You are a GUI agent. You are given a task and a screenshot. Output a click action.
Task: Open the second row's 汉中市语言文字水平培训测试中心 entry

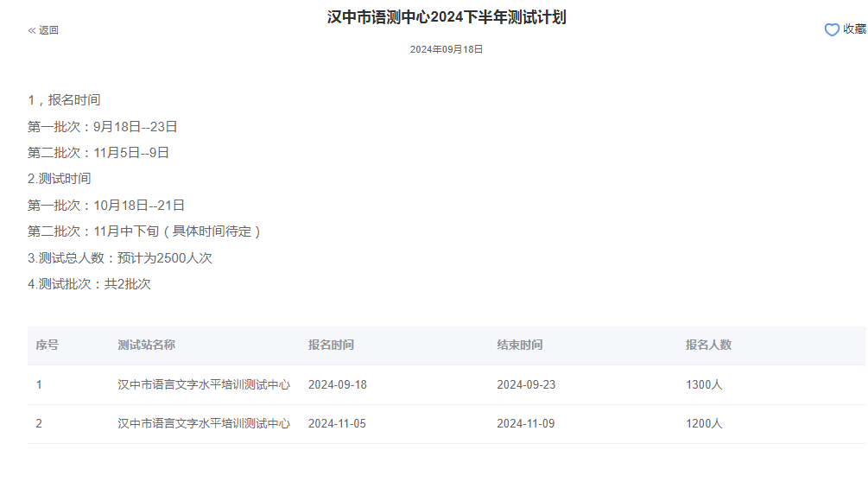tap(204, 423)
